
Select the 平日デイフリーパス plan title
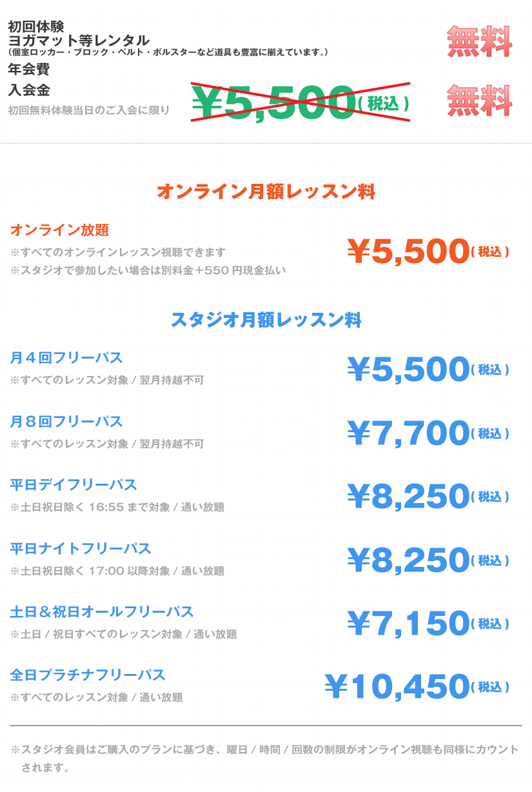pos(74,485)
